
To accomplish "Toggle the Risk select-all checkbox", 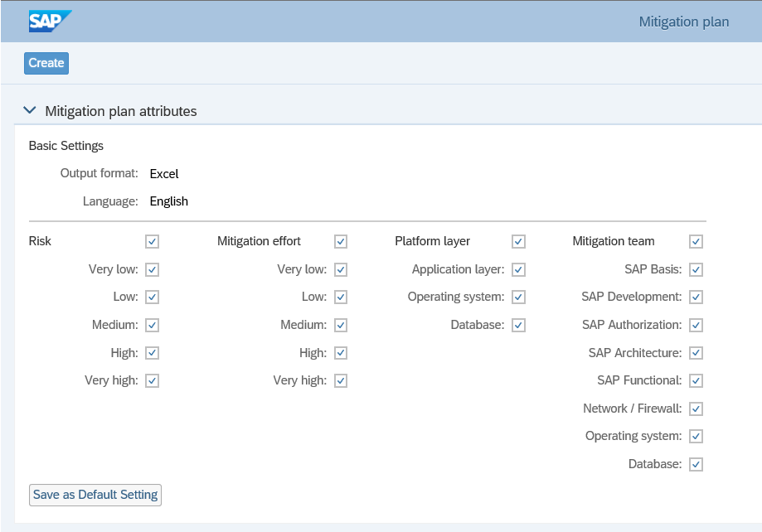I will (152, 242).
